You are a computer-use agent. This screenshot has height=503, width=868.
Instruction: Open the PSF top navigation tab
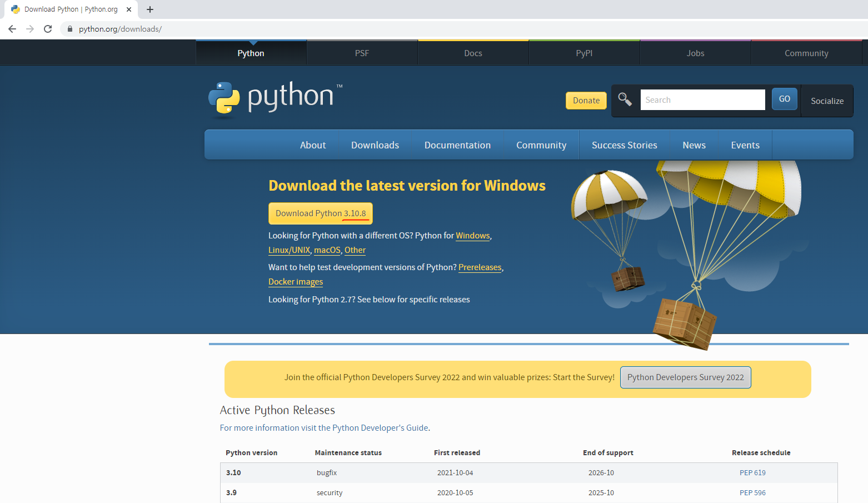point(362,53)
